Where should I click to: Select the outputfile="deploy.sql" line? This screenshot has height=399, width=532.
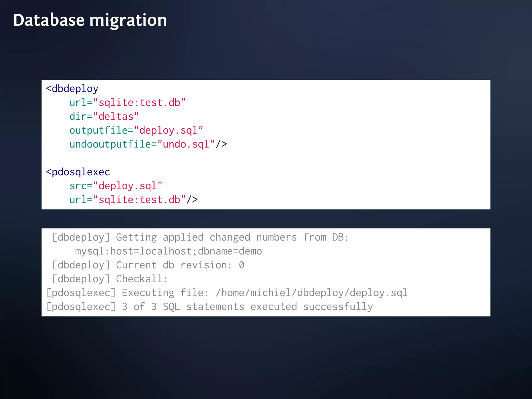pyautogui.click(x=136, y=130)
